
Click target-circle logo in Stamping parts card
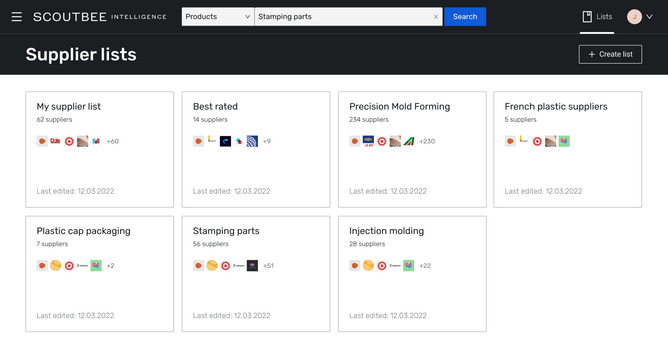[x=225, y=266]
